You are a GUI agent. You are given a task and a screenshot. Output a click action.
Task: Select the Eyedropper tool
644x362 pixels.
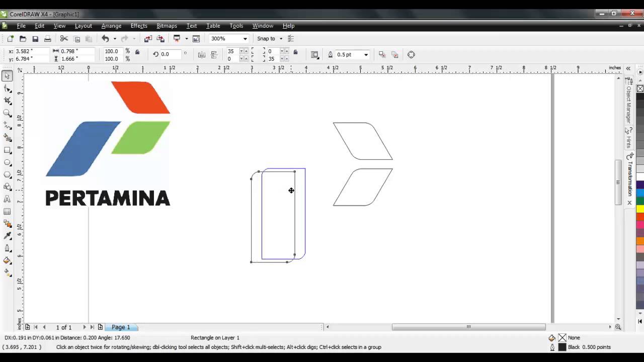click(7, 236)
